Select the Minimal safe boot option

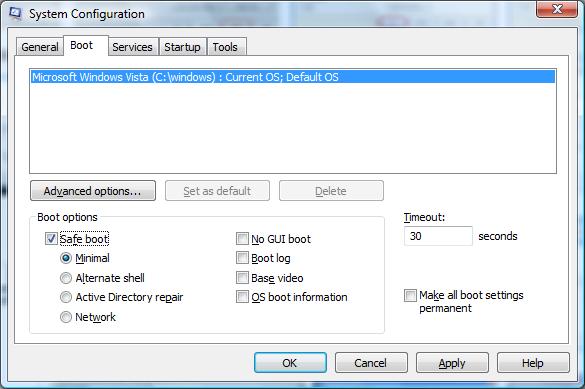click(66, 258)
